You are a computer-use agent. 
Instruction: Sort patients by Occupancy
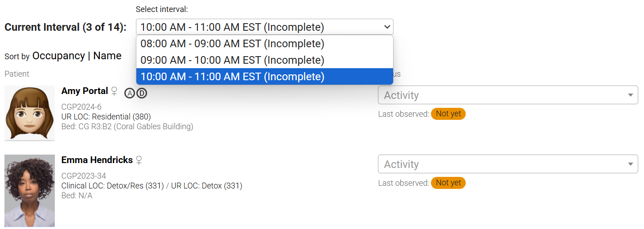(x=58, y=56)
